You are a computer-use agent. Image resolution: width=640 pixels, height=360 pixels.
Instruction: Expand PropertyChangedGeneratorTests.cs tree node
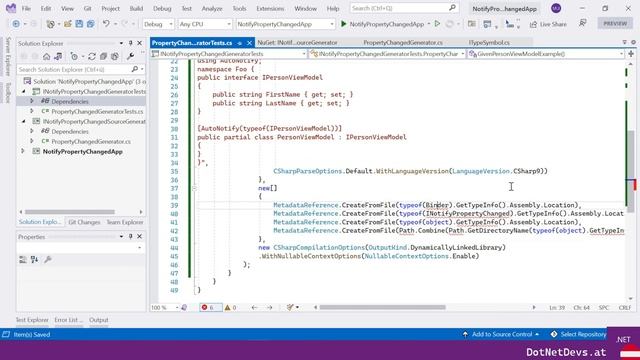(x=32, y=111)
